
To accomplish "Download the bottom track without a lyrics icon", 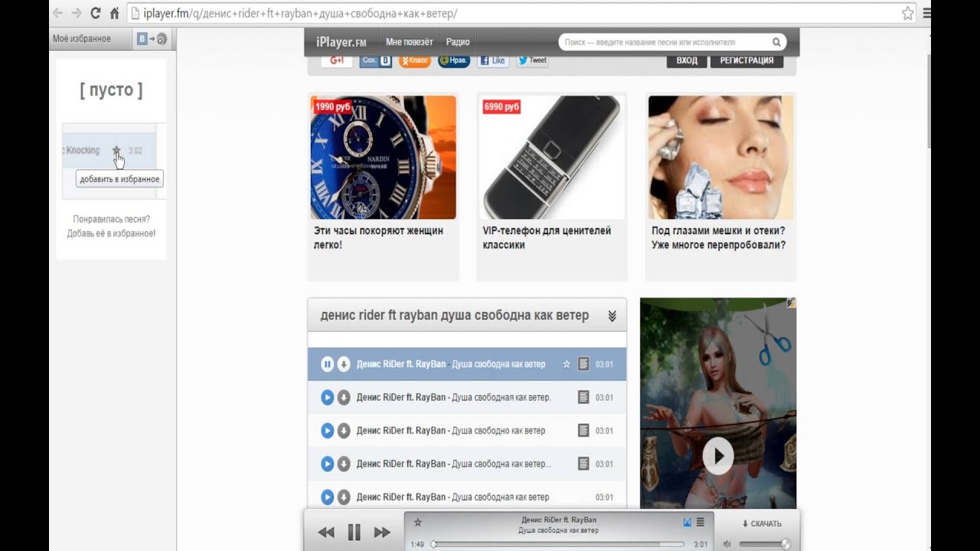I will (344, 497).
